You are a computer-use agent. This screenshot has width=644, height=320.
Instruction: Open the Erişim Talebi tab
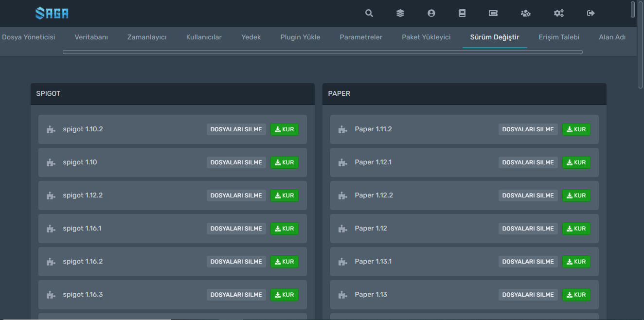559,37
